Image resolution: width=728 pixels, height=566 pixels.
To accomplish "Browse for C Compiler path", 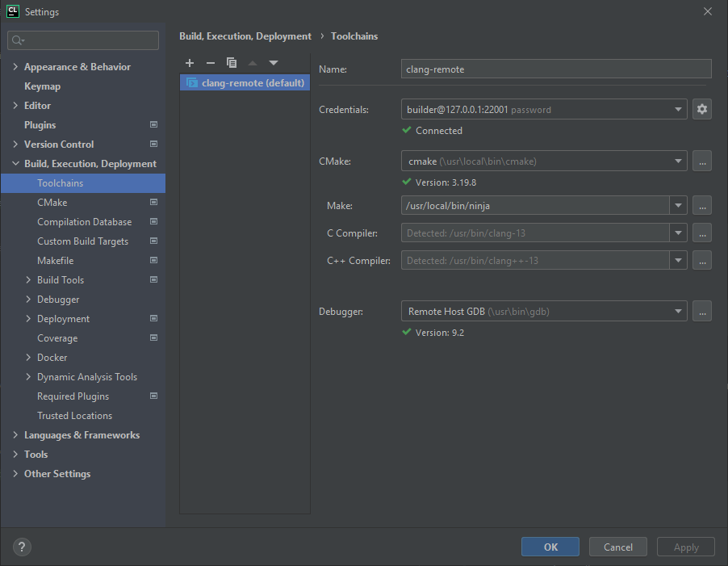I will 702,233.
